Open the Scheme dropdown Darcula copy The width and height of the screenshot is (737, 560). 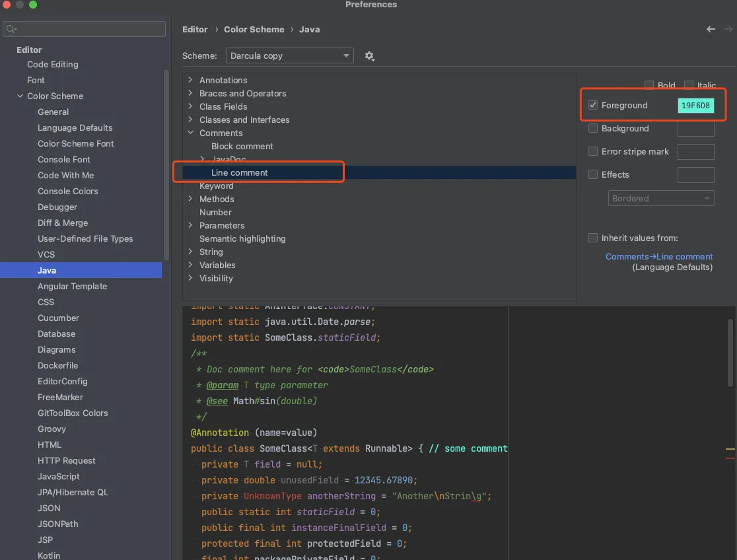(289, 56)
